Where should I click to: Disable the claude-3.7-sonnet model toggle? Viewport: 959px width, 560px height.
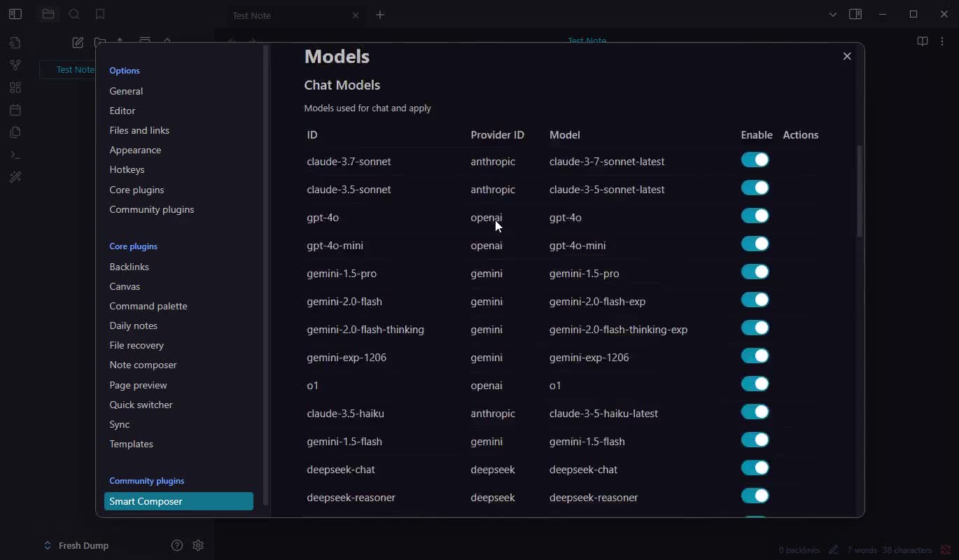pos(755,160)
